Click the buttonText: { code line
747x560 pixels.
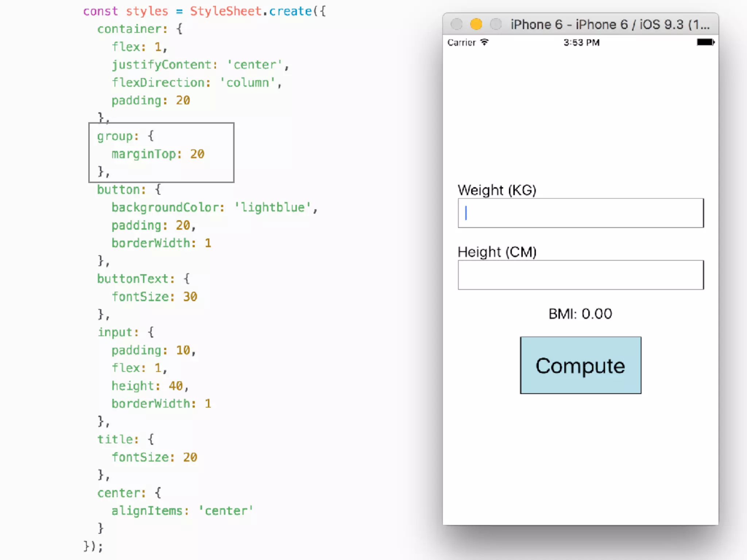tap(143, 279)
